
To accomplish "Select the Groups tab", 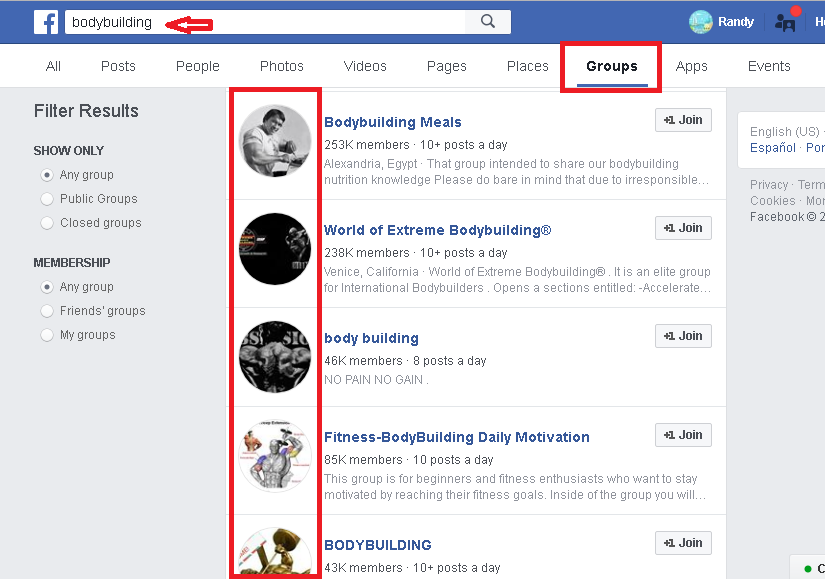I will [x=612, y=66].
